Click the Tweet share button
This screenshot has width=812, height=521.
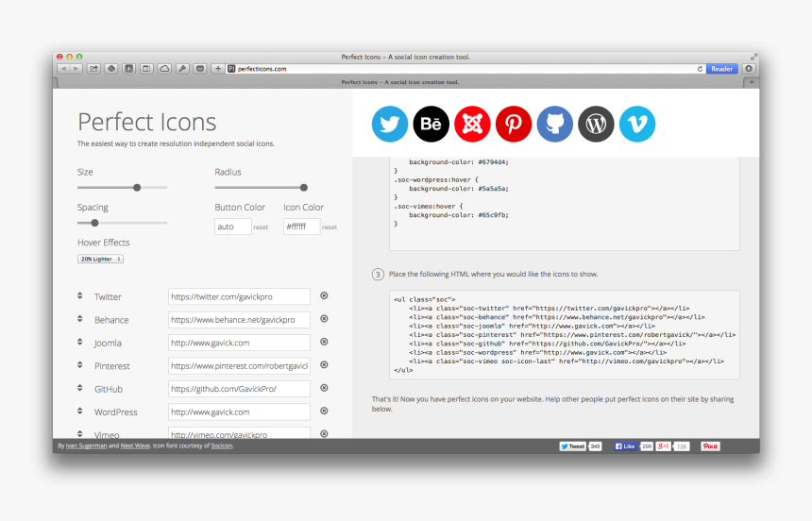coord(573,446)
